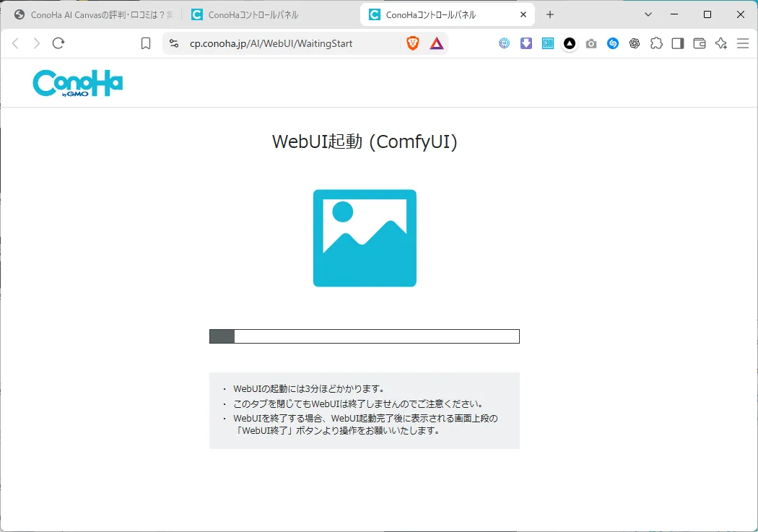This screenshot has height=532, width=758.
Task: Open site settings icon beside the URL
Action: click(x=174, y=43)
